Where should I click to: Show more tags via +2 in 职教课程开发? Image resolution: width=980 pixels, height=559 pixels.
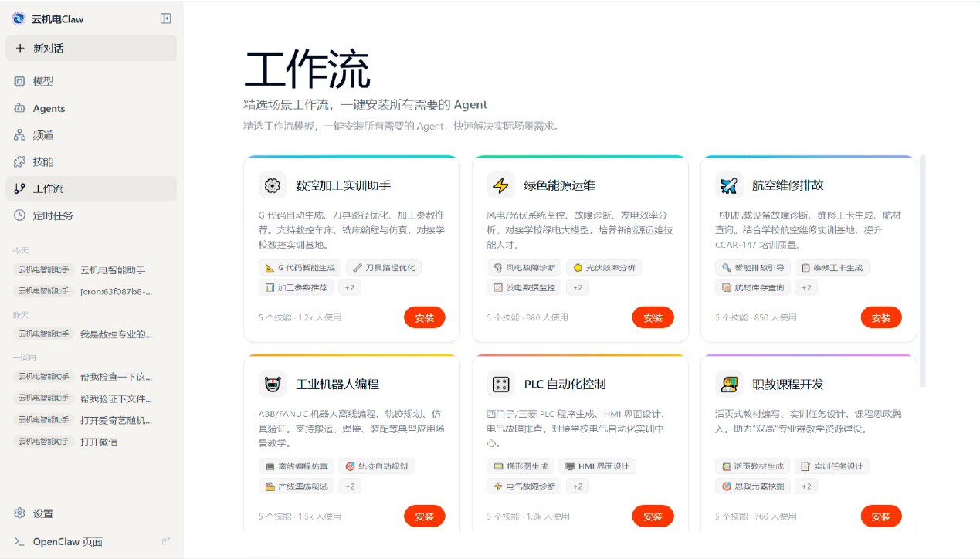(806, 486)
